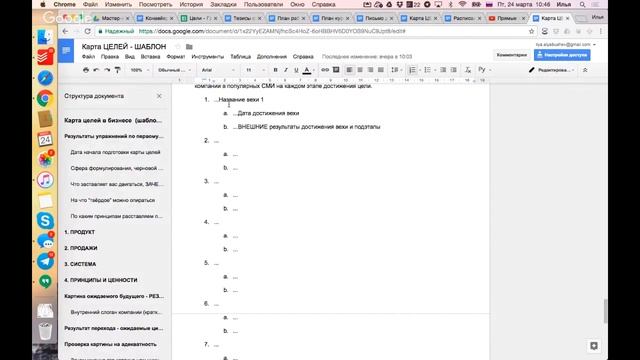Open Calendar from the dock
Image resolution: width=640 pixels, height=360 pixels.
pos(45,139)
